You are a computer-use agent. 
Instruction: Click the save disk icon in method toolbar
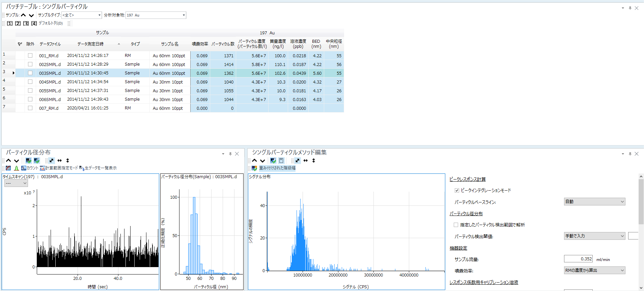[281, 161]
